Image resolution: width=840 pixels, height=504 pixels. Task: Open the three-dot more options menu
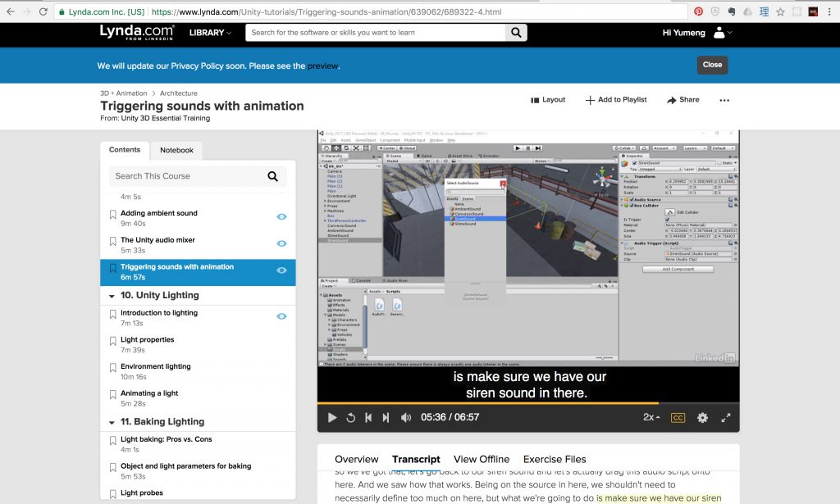pos(724,100)
